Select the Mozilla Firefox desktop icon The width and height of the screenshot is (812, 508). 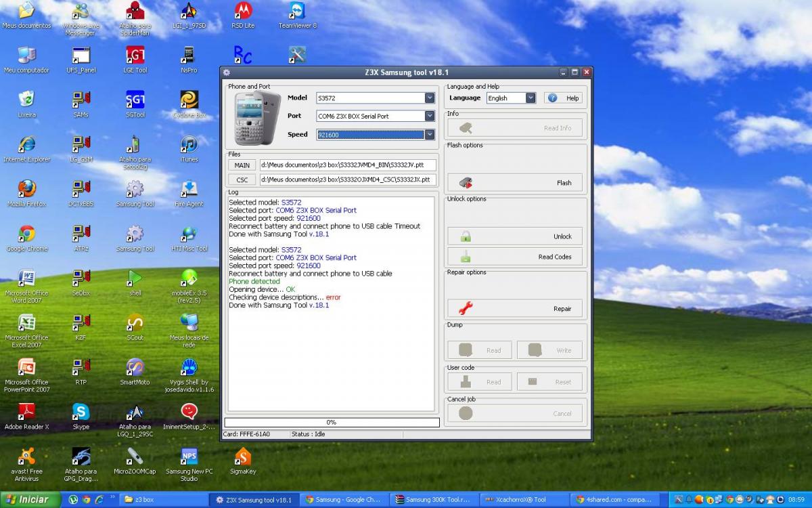[26, 194]
